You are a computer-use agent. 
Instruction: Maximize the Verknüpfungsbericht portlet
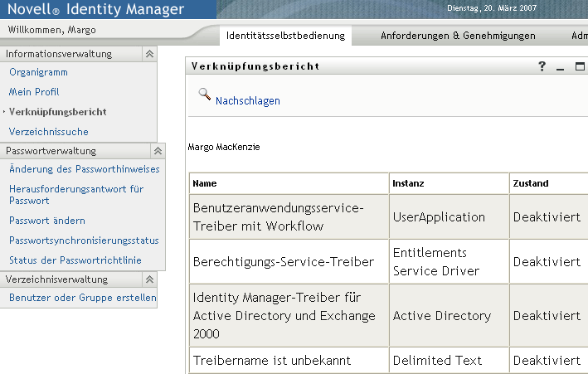[x=580, y=66]
